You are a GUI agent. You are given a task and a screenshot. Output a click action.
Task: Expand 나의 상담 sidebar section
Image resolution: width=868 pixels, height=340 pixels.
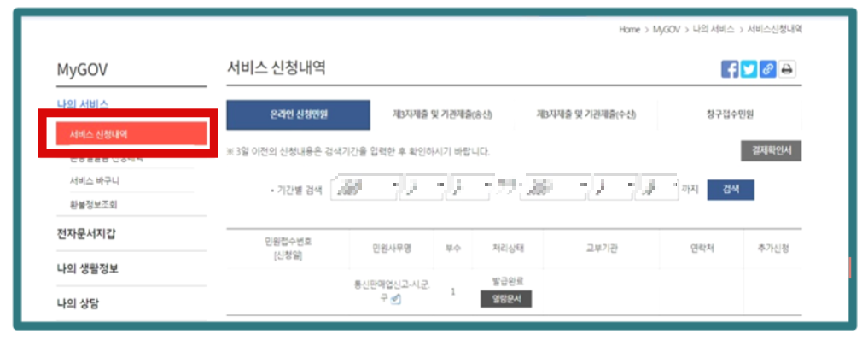tap(78, 303)
